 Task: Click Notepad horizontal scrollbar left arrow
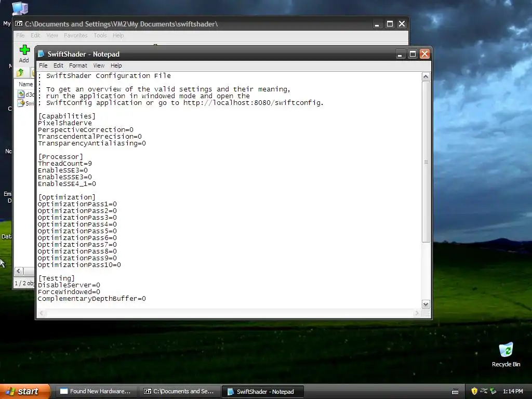coord(41,313)
